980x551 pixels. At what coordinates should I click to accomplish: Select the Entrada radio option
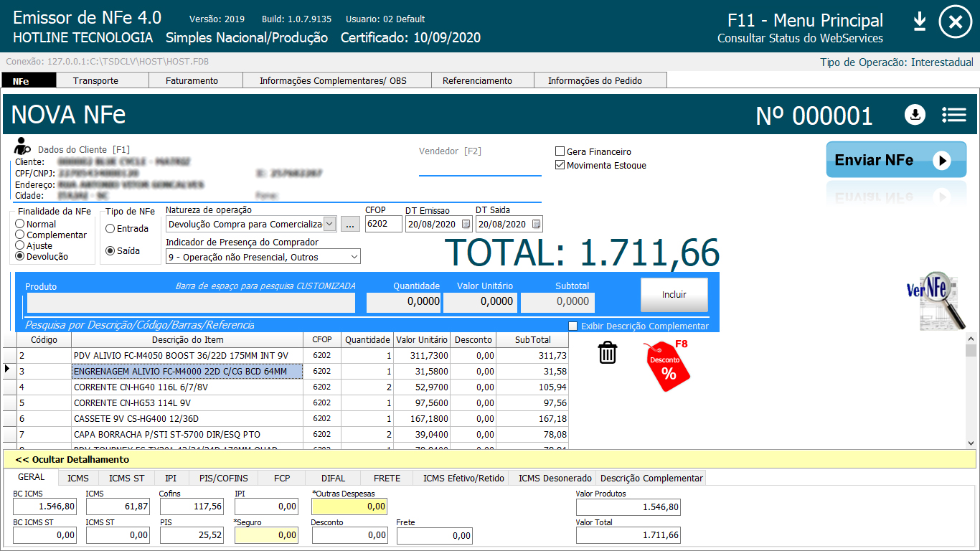pyautogui.click(x=110, y=229)
